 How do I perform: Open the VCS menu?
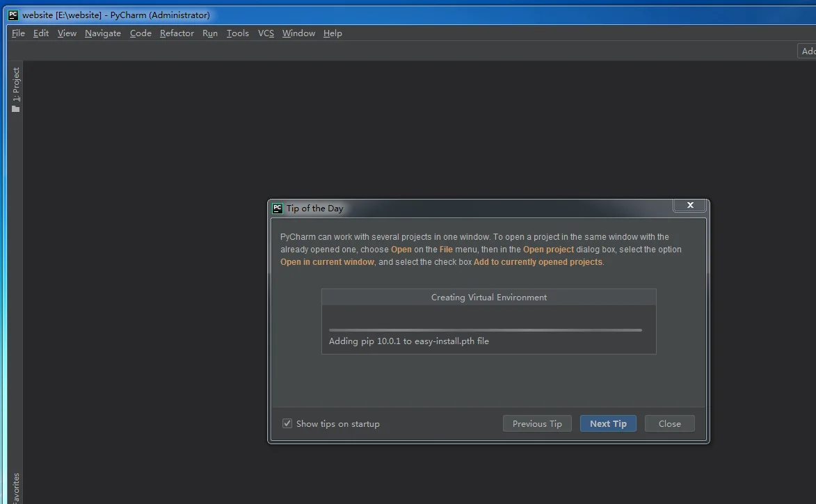(x=266, y=33)
